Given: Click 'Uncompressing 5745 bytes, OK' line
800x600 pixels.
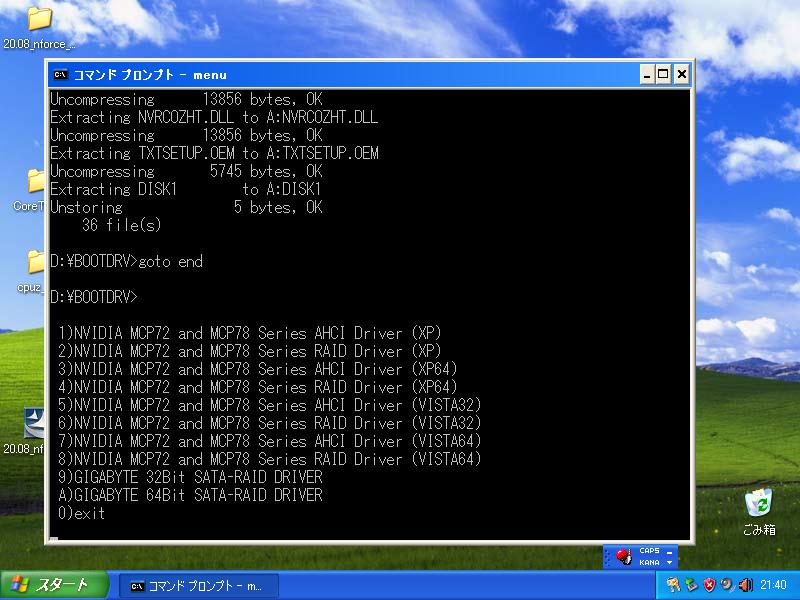Looking at the screenshot, I should click(186, 171).
